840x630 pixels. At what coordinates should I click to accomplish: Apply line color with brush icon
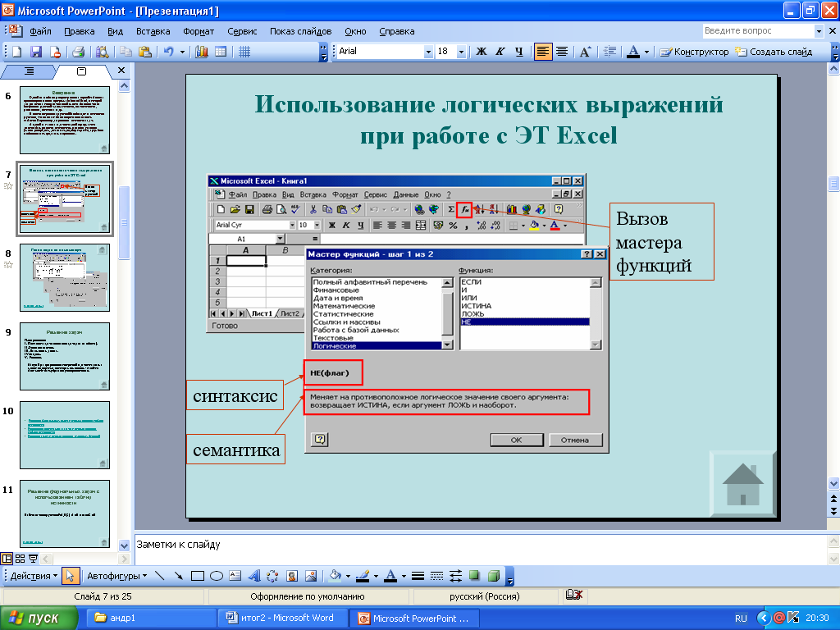point(363,576)
